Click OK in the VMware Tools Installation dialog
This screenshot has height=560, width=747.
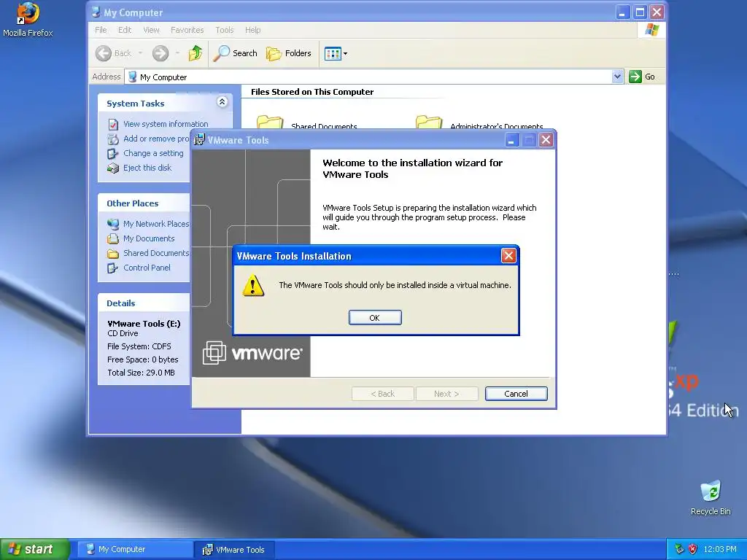click(x=375, y=318)
